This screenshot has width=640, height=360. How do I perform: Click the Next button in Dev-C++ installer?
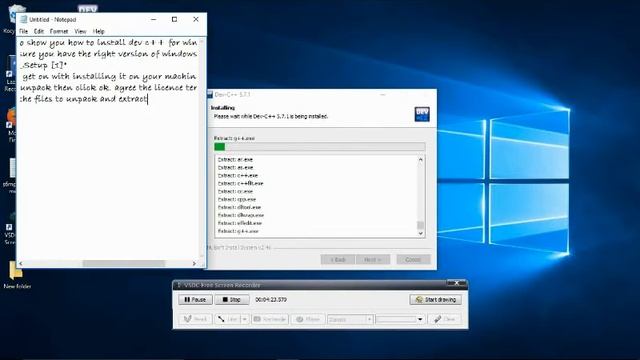[373, 260]
